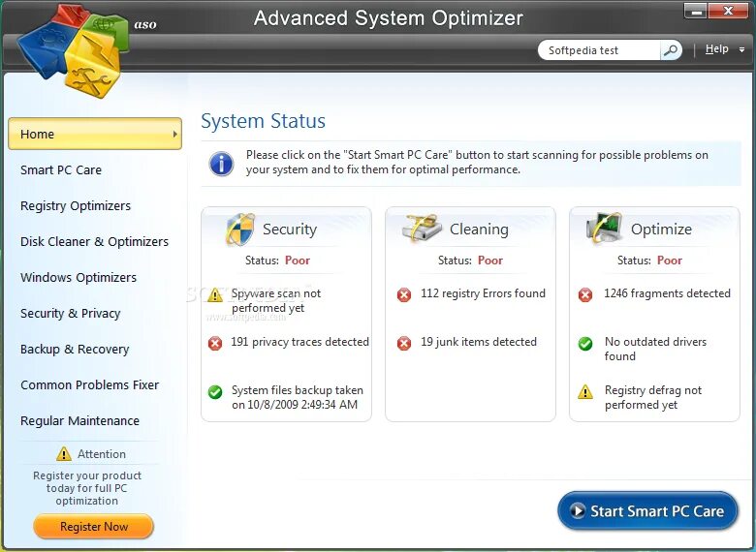
Task: Click green check beside system files backup
Action: pyautogui.click(x=215, y=391)
